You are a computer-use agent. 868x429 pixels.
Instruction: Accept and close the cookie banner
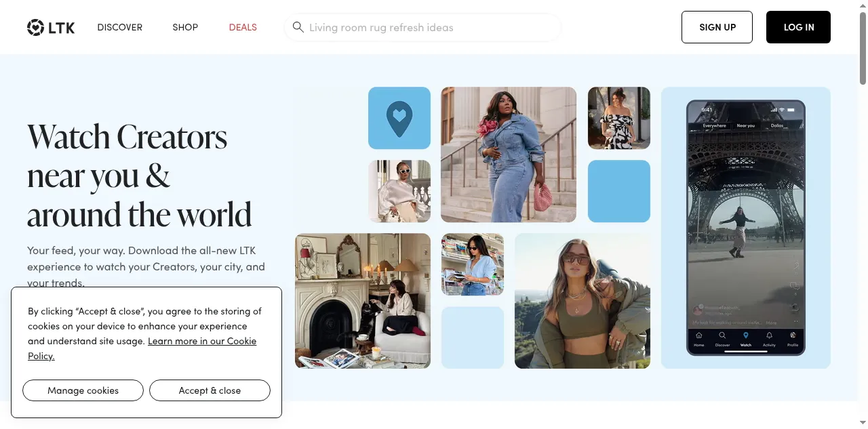[210, 390]
